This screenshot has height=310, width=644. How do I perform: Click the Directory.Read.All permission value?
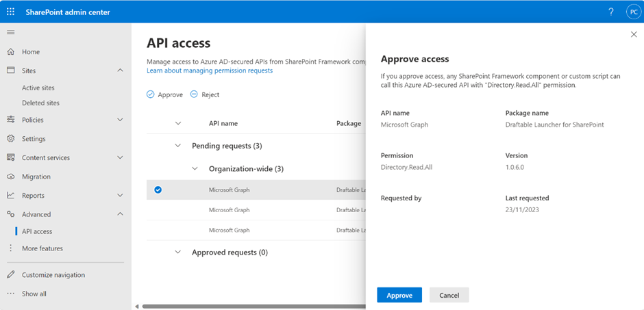pos(406,167)
